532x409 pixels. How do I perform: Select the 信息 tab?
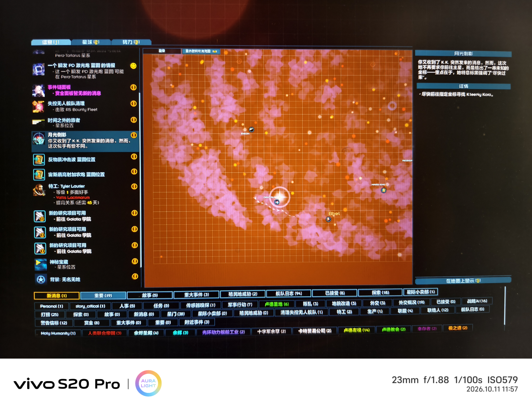click(x=51, y=42)
